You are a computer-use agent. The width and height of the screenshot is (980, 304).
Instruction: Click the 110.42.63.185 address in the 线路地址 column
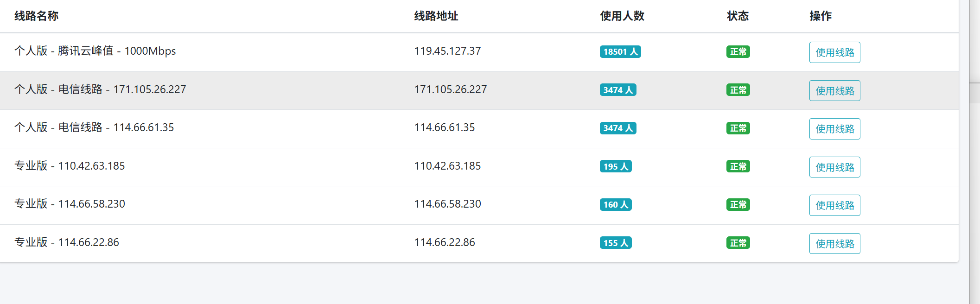pos(447,166)
